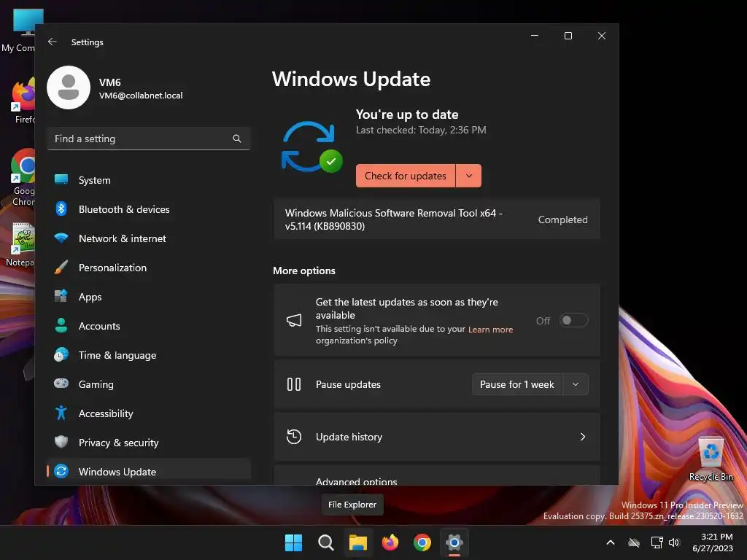747x560 pixels.
Task: Click the VM6@collabnet.local account text
Action: [141, 96]
